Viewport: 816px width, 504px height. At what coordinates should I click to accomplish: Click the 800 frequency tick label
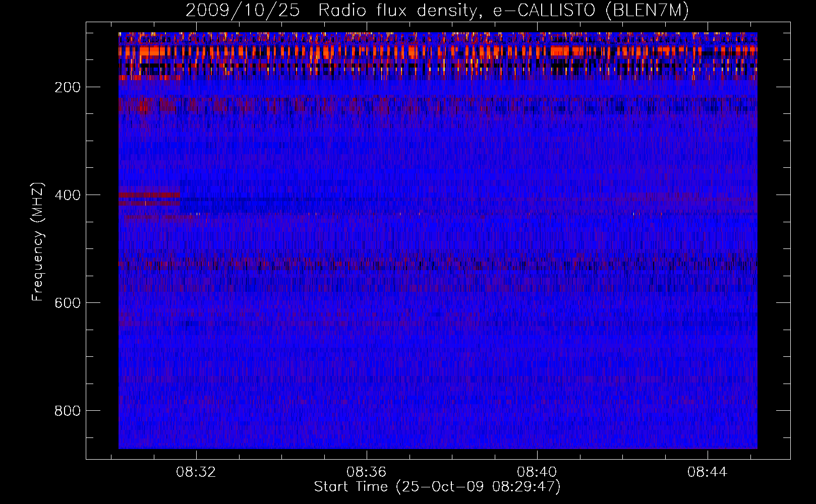click(x=68, y=411)
